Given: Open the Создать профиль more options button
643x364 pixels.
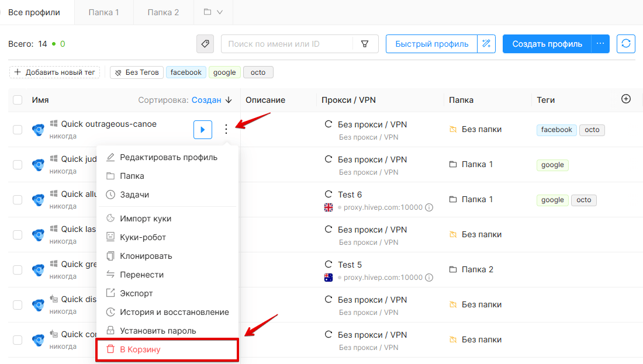Looking at the screenshot, I should [x=600, y=44].
